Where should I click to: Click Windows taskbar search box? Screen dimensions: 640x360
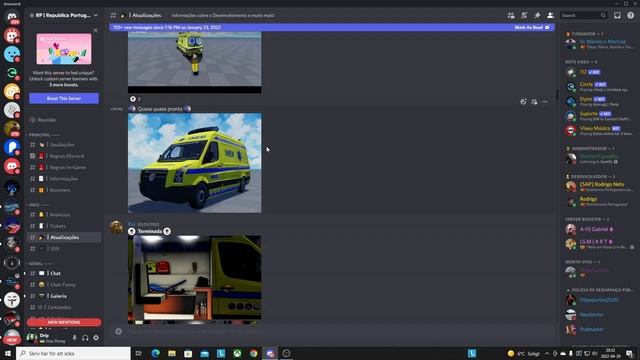[x=73, y=353]
